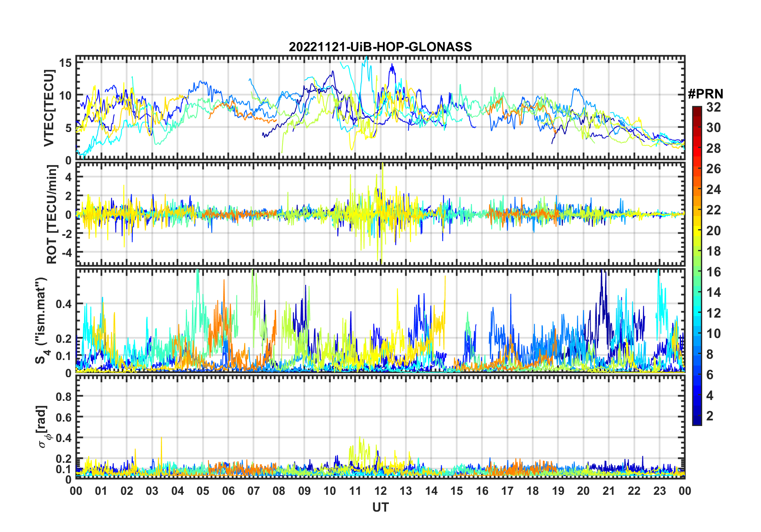Click x-axis tick label 01
The image size is (761, 532).
(x=101, y=491)
